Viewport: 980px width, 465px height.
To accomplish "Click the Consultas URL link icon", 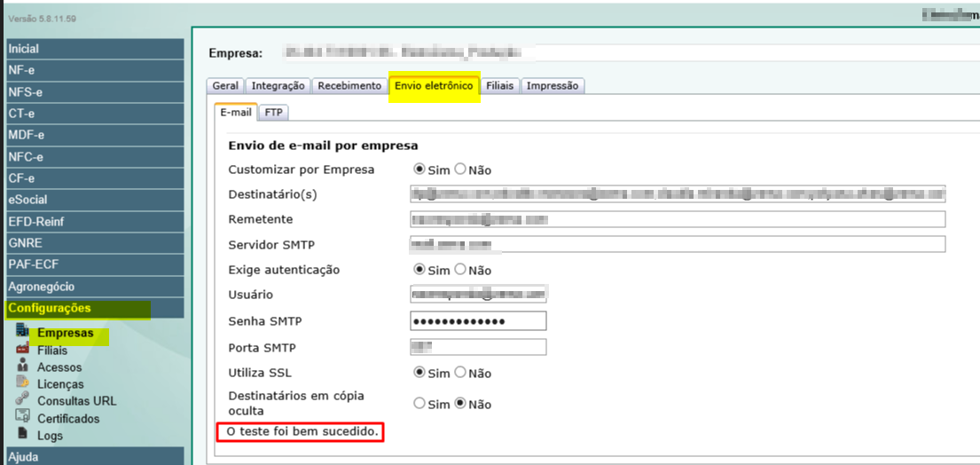I will [x=22, y=400].
